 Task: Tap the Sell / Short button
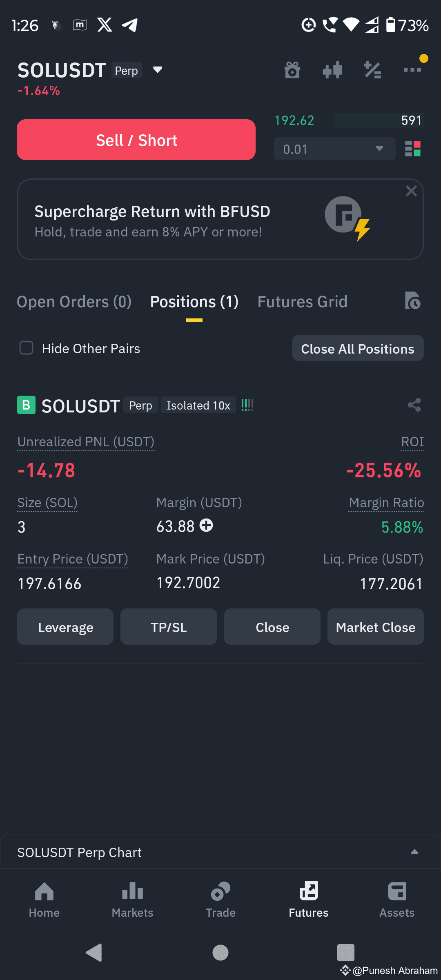pyautogui.click(x=136, y=140)
